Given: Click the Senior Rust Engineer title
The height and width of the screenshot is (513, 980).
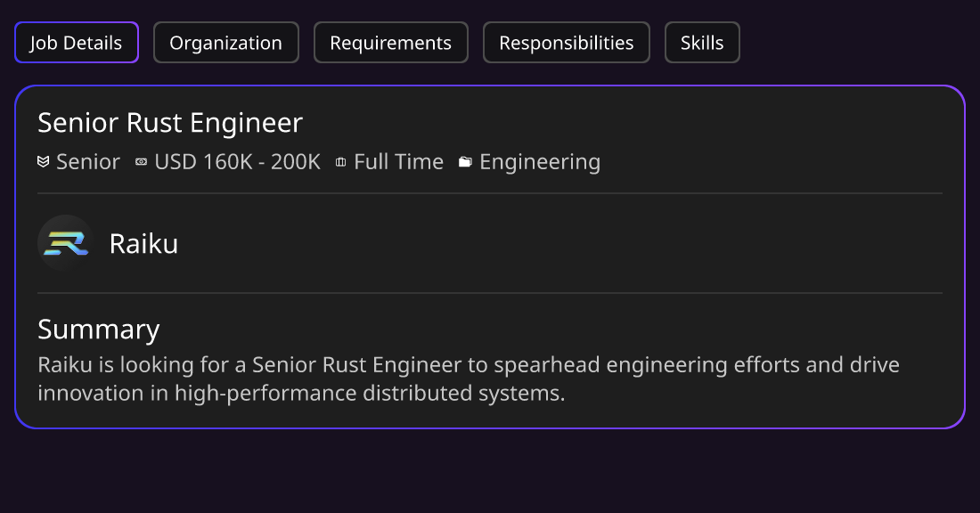Looking at the screenshot, I should 170,123.
